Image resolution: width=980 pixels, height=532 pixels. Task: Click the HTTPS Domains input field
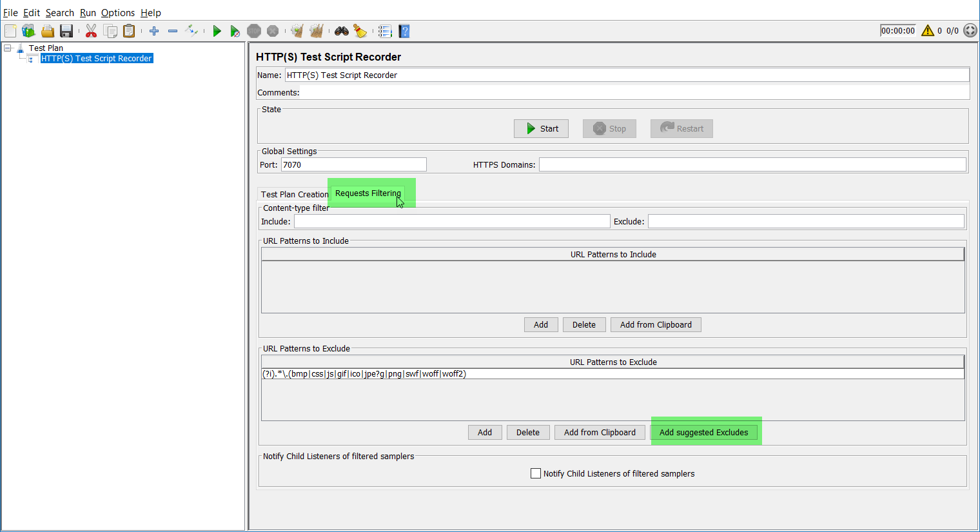(752, 164)
